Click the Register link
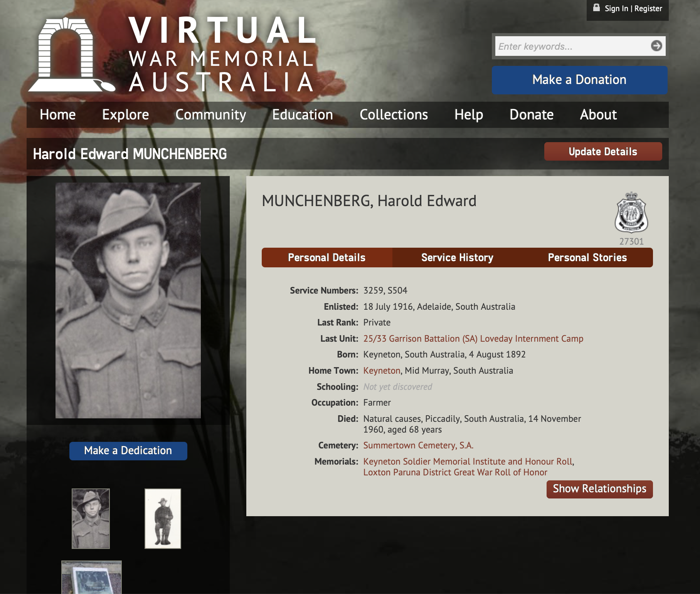 [x=648, y=8]
